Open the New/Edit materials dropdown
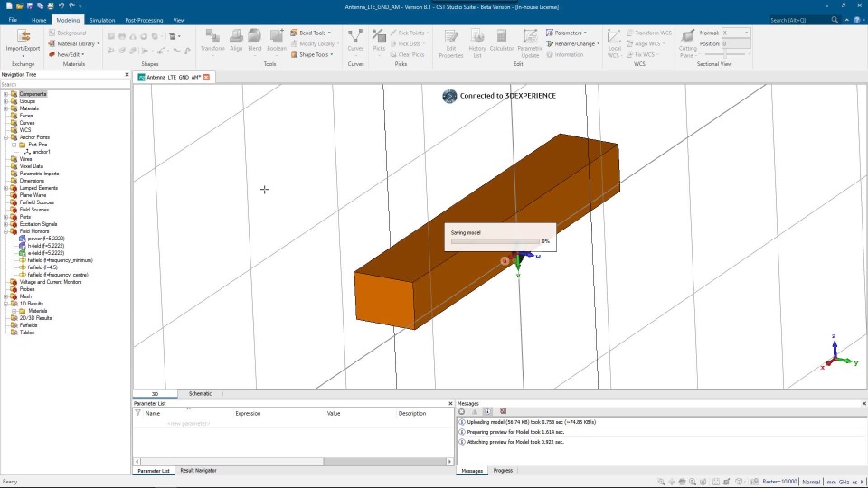868x488 pixels. tap(66, 55)
